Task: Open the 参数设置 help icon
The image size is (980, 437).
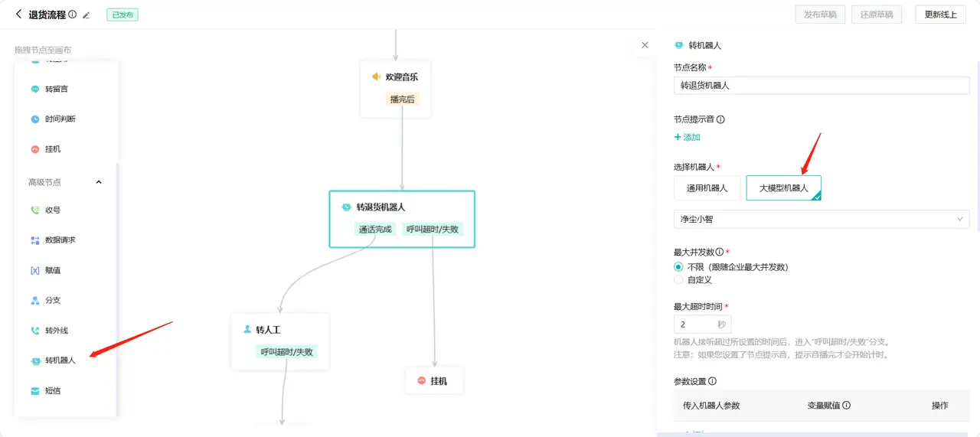Action: (x=712, y=381)
